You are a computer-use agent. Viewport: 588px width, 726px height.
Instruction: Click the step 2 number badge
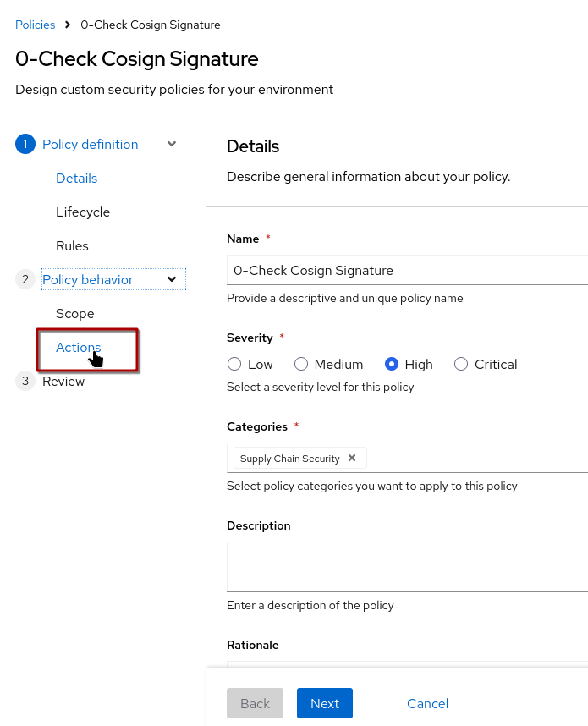pyautogui.click(x=25, y=279)
